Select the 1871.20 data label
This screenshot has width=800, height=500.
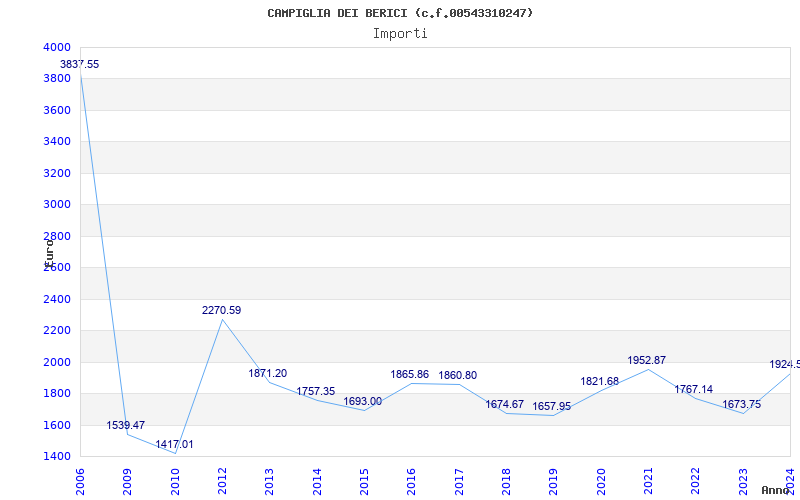pos(268,373)
